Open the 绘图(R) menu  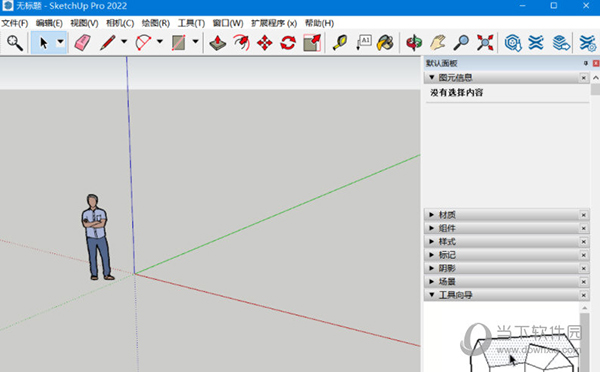pyautogui.click(x=156, y=23)
